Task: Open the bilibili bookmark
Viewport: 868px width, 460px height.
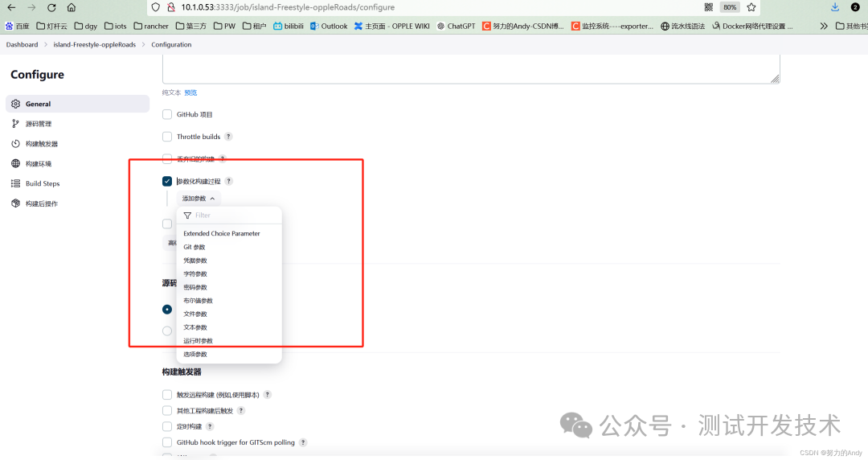Action: pos(289,26)
